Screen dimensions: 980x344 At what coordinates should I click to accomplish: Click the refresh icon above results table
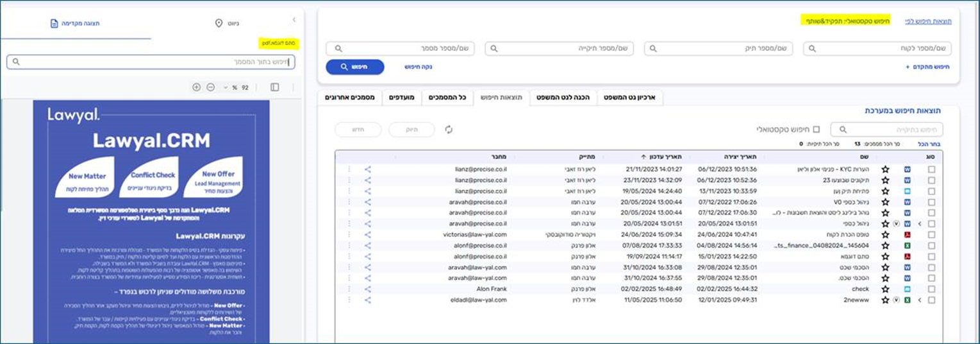449,130
